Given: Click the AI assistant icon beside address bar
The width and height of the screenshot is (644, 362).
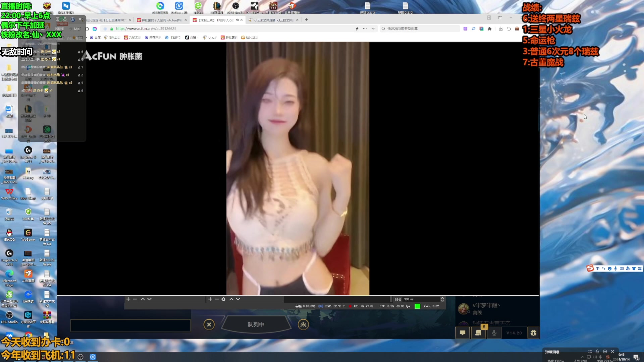Looking at the screenshot, I should [x=95, y=29].
